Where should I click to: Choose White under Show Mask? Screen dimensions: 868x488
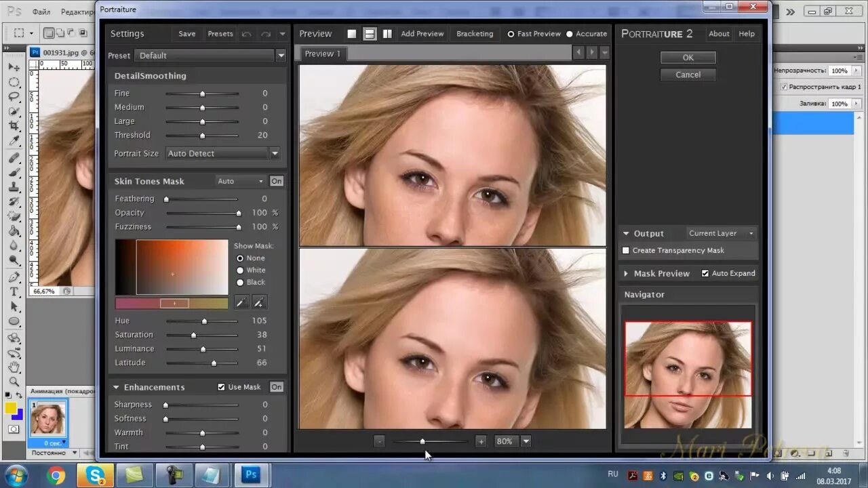tap(240, 270)
